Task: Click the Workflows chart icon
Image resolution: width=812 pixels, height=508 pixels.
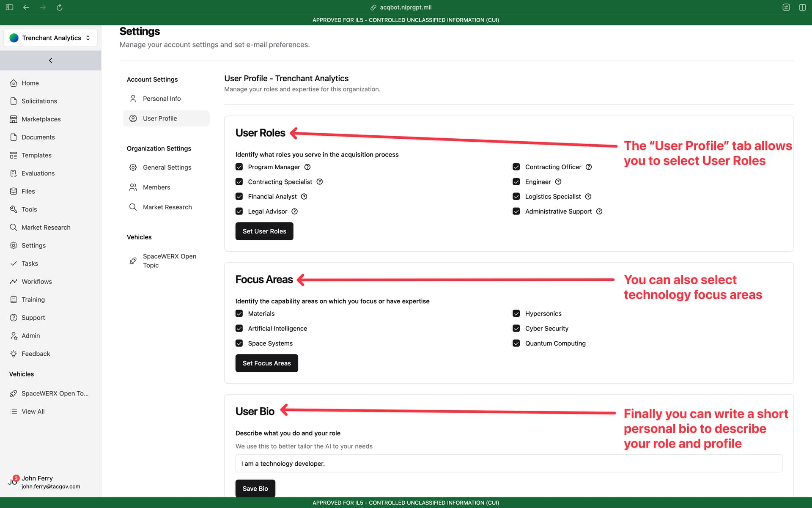Action: tap(14, 282)
